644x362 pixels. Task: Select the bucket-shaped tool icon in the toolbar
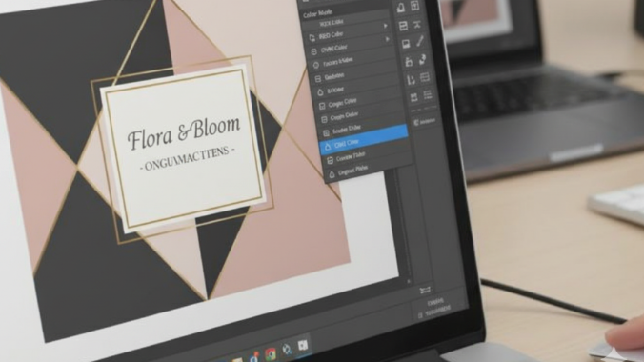[401, 8]
